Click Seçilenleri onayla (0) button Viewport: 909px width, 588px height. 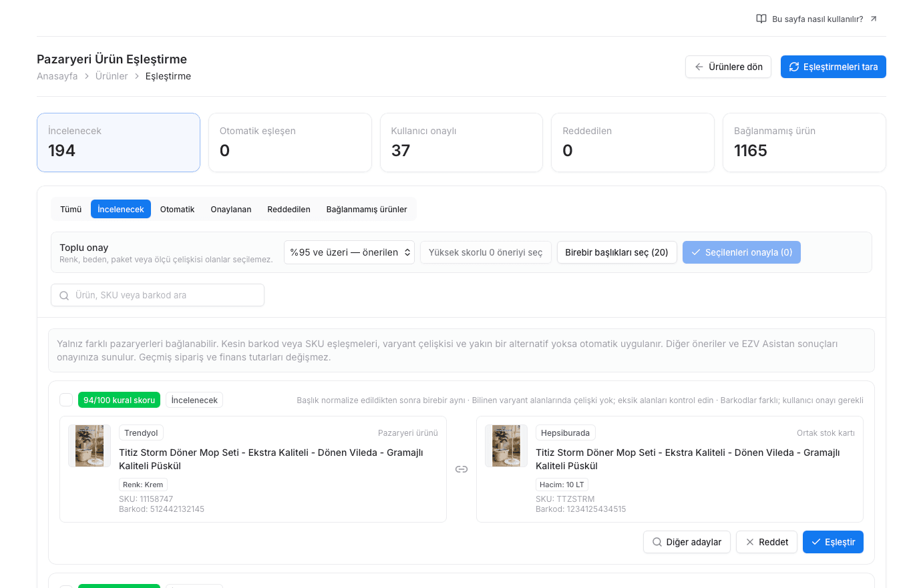(x=741, y=252)
